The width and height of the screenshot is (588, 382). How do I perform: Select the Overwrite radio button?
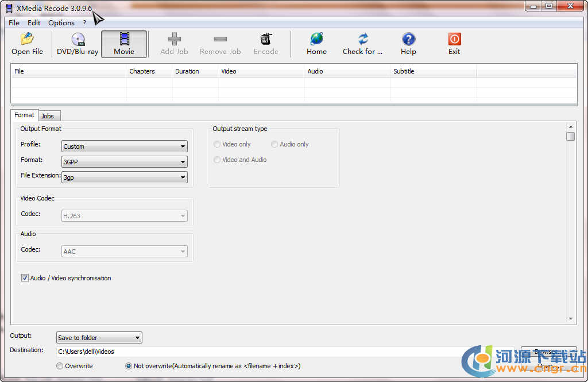click(60, 366)
